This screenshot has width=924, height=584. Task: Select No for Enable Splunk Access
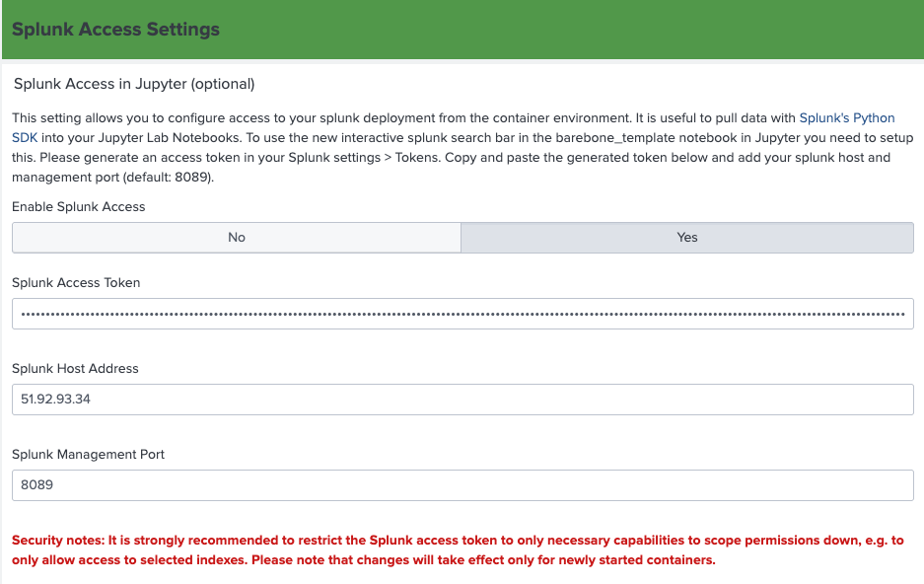click(x=237, y=238)
